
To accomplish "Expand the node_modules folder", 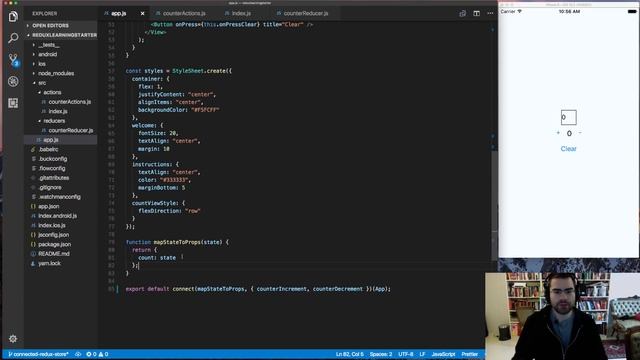I will (x=56, y=73).
